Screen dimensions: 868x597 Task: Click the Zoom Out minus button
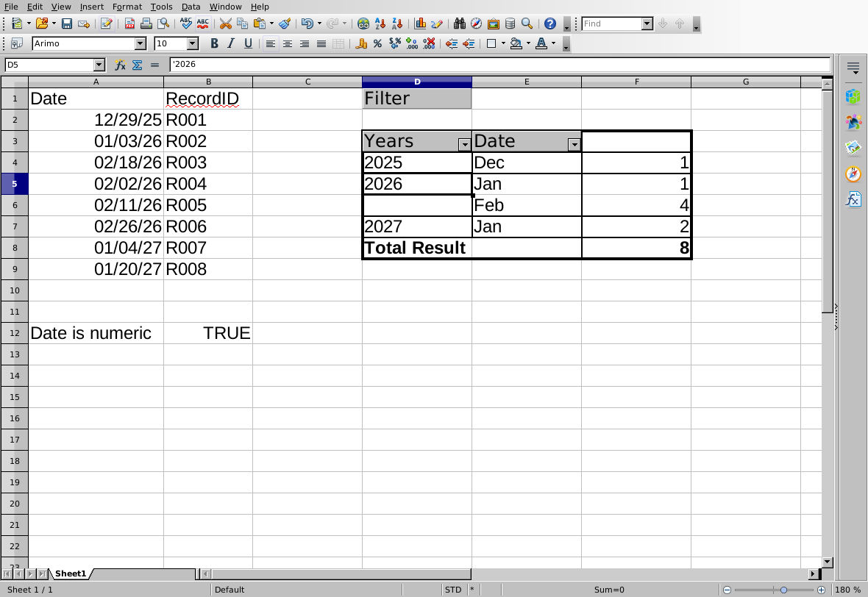[x=728, y=590]
